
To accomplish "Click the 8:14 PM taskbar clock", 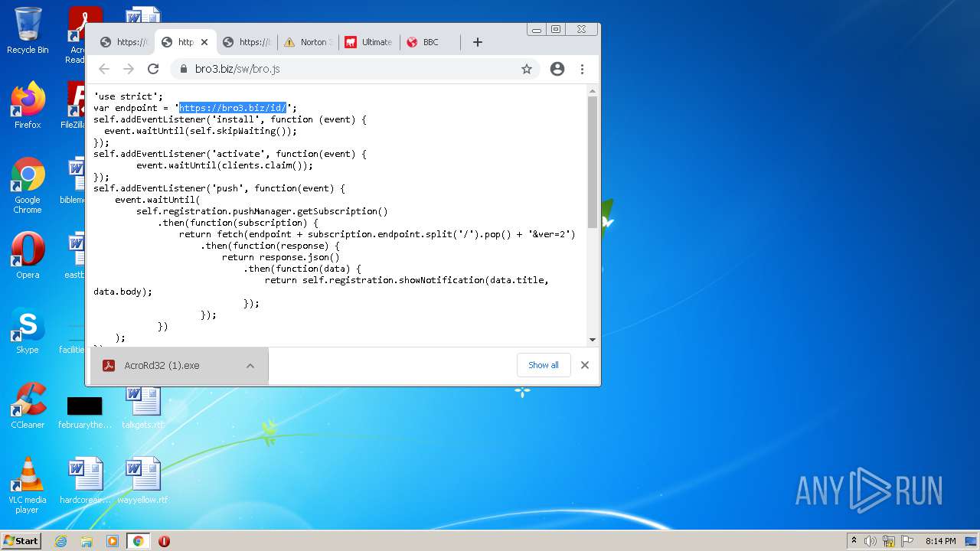I will [x=940, y=541].
